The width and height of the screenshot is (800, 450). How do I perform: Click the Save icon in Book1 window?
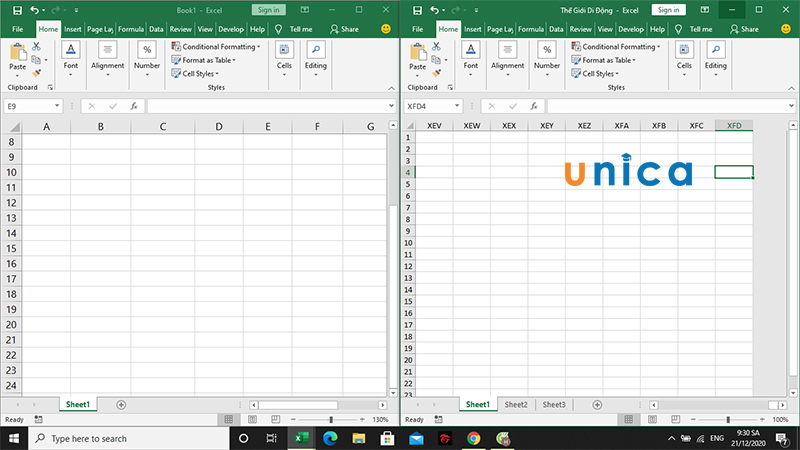tap(17, 9)
